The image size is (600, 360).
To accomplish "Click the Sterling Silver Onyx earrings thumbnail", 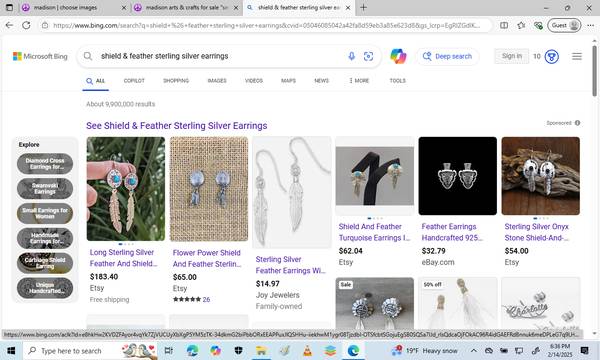I will tap(540, 176).
